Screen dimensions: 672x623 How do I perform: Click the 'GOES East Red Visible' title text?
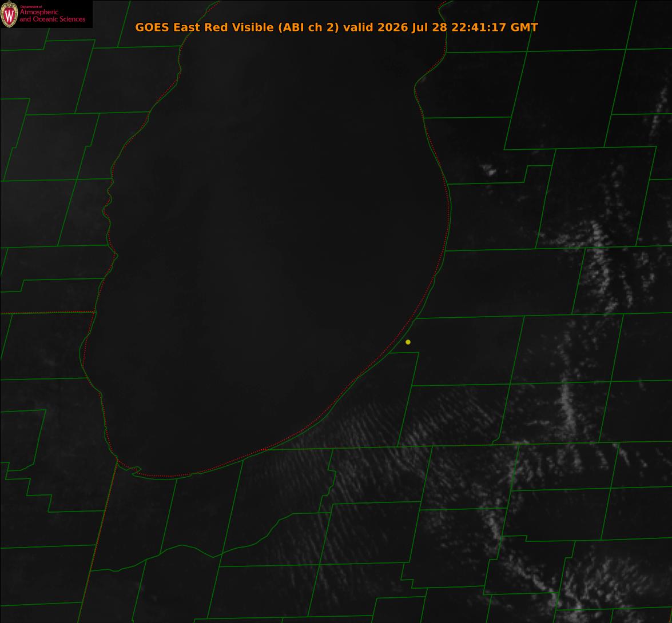[204, 27]
